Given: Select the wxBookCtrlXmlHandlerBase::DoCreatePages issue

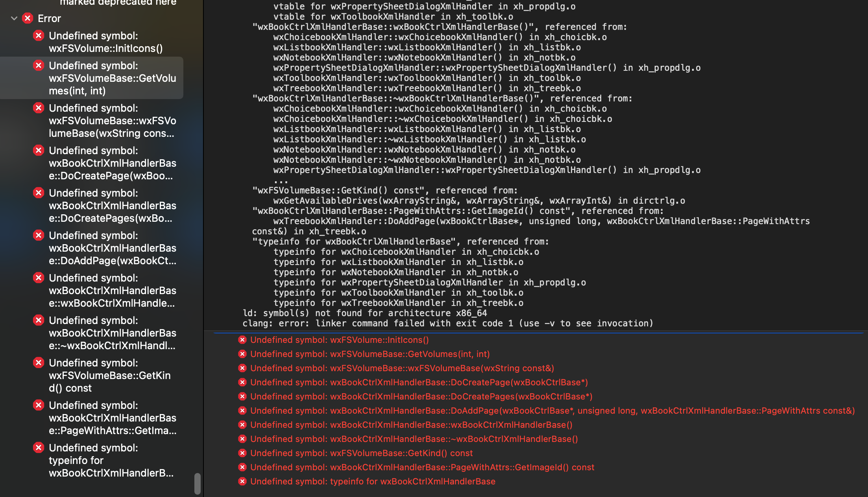Looking at the screenshot, I should click(110, 205).
